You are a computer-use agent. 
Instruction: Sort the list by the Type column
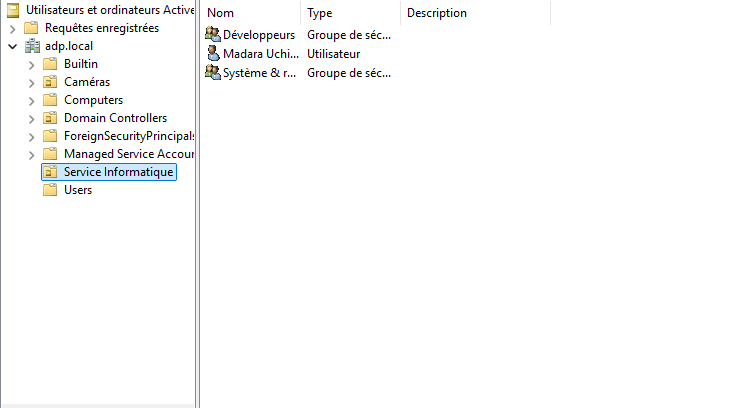(x=351, y=13)
